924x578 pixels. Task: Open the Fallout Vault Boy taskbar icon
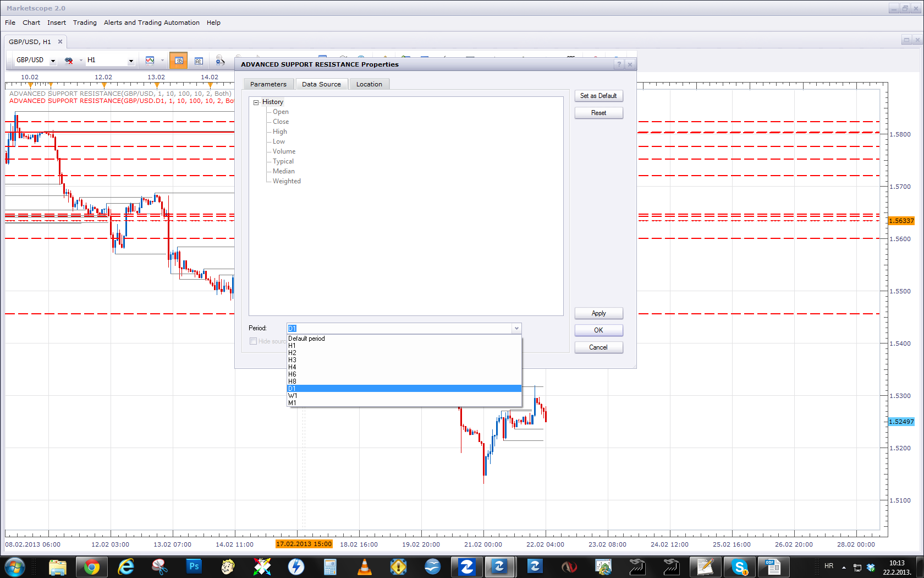[x=228, y=566]
